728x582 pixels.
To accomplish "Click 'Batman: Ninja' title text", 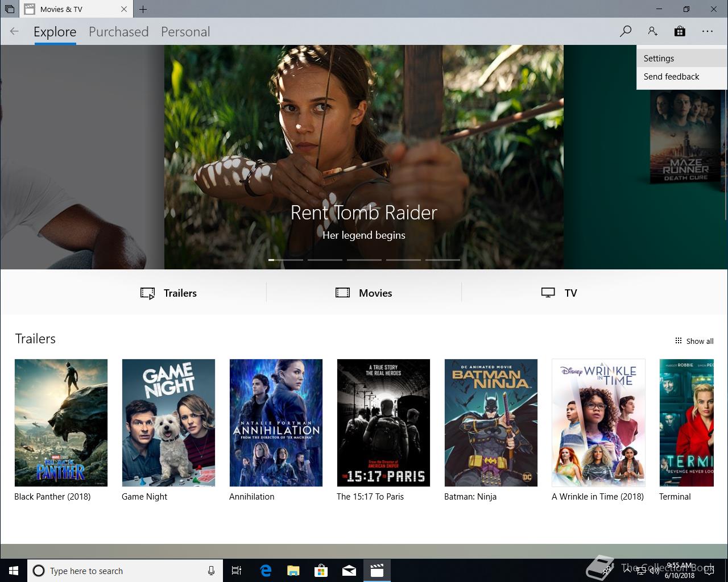I will coord(470,497).
